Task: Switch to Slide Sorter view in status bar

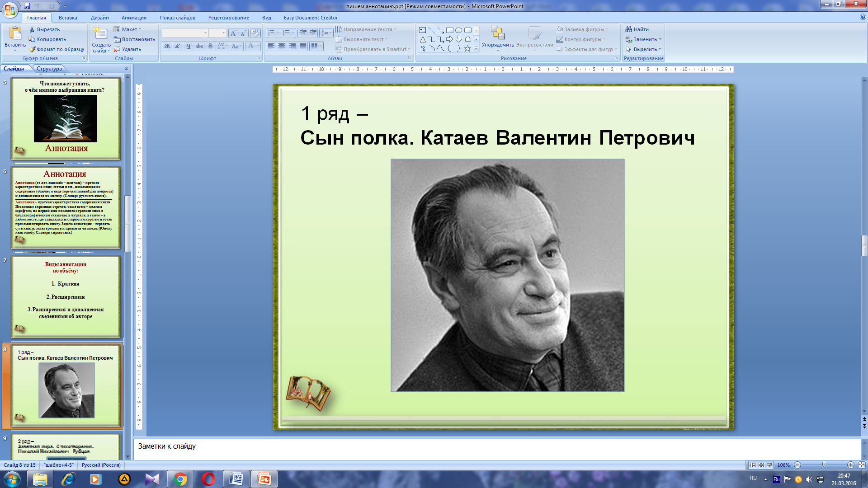Action: point(761,465)
